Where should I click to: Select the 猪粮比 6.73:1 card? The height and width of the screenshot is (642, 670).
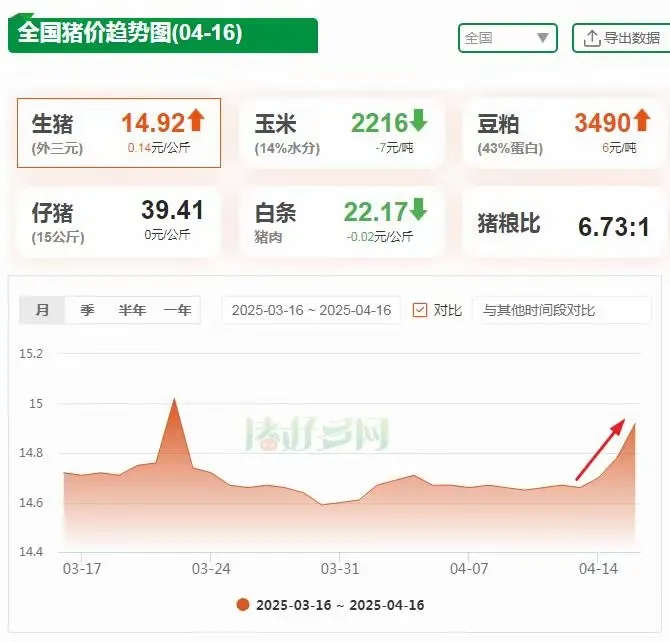(564, 223)
